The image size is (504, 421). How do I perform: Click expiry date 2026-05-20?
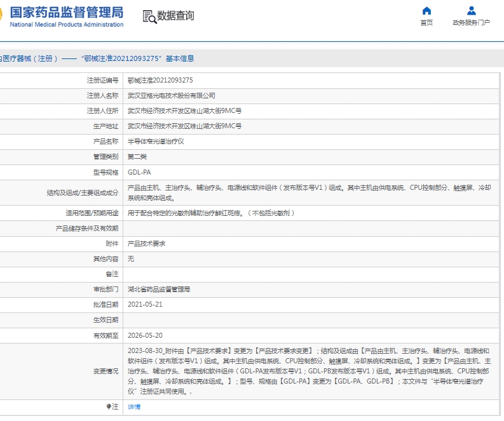click(145, 335)
